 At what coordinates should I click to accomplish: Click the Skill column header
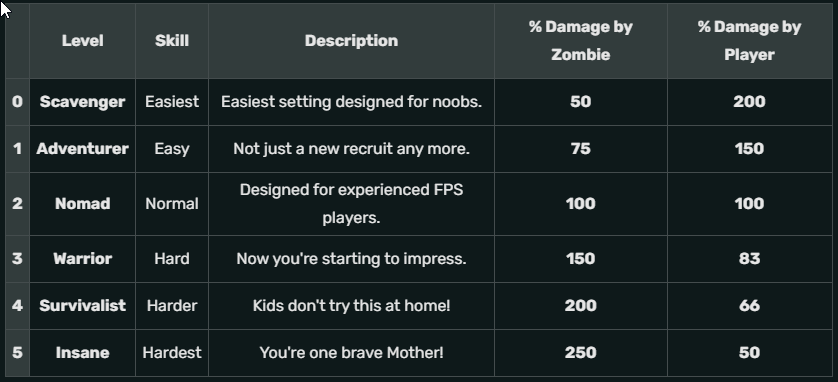172,41
